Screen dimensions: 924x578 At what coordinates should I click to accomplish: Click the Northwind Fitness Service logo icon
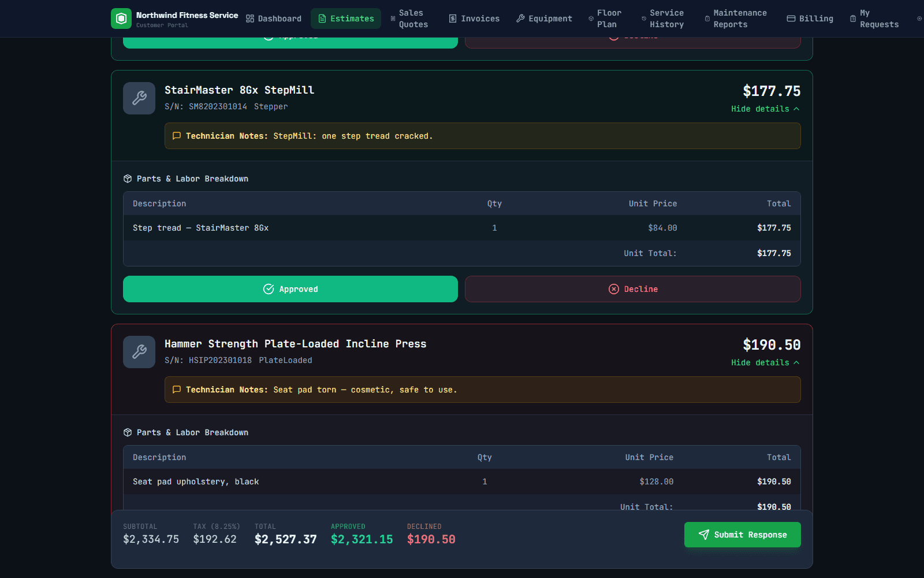tap(121, 18)
